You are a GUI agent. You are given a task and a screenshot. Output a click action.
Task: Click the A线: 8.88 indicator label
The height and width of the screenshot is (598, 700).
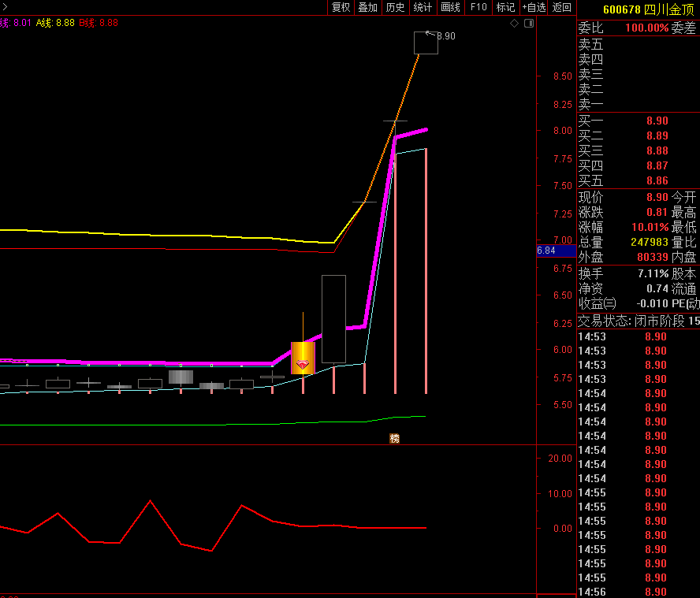[55, 23]
